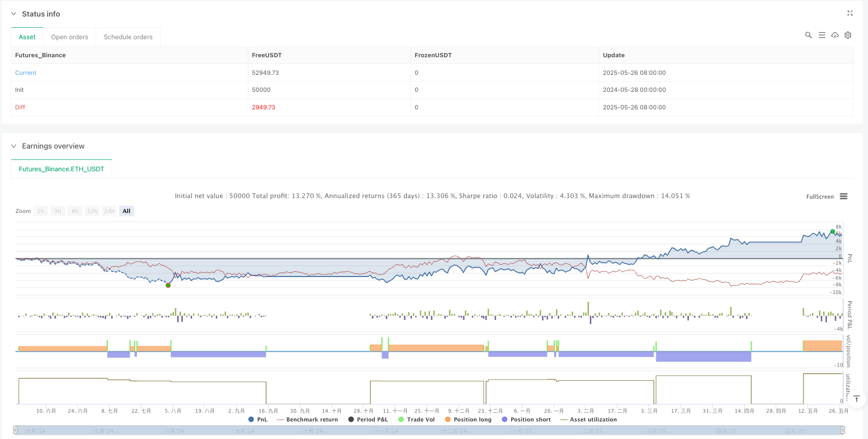
Task: Toggle Trade Vol legend entry
Action: click(x=416, y=419)
